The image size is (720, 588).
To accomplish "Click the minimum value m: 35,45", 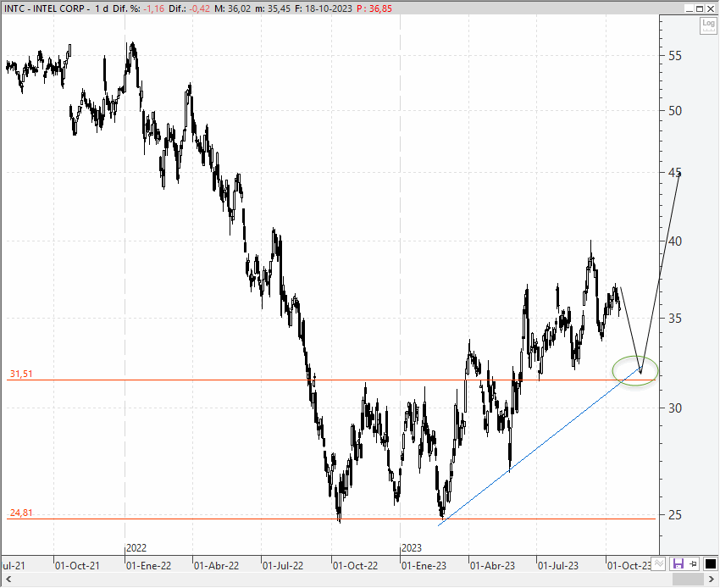I will coord(273,8).
